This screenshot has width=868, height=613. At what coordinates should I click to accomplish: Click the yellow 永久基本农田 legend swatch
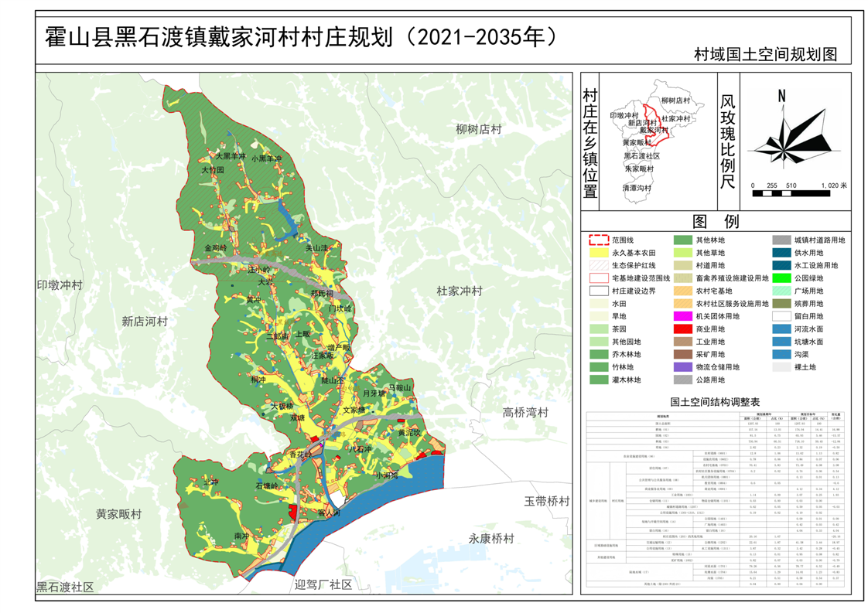pos(599,254)
